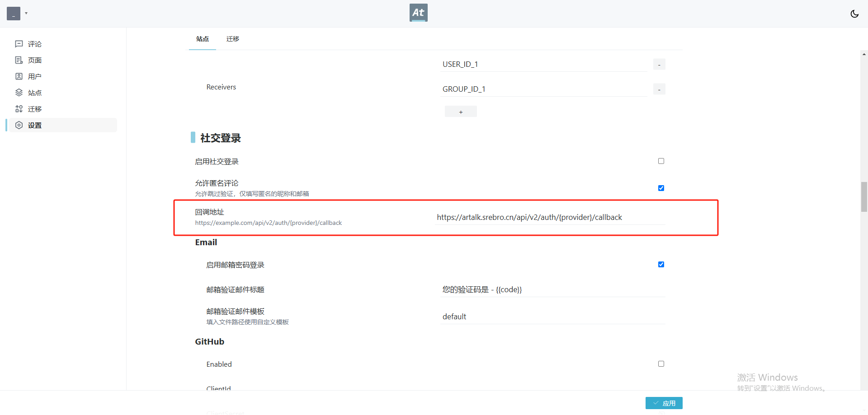Click the 填入文件路径使用自定义模板 hint

click(x=247, y=322)
